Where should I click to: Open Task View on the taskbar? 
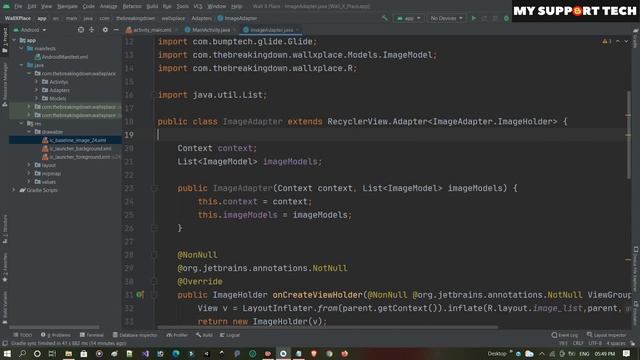click(x=52, y=353)
